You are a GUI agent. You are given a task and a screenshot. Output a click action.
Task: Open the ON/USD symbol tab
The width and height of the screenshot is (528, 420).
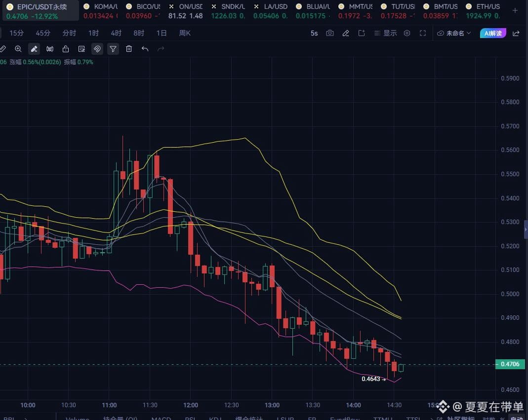click(x=186, y=11)
